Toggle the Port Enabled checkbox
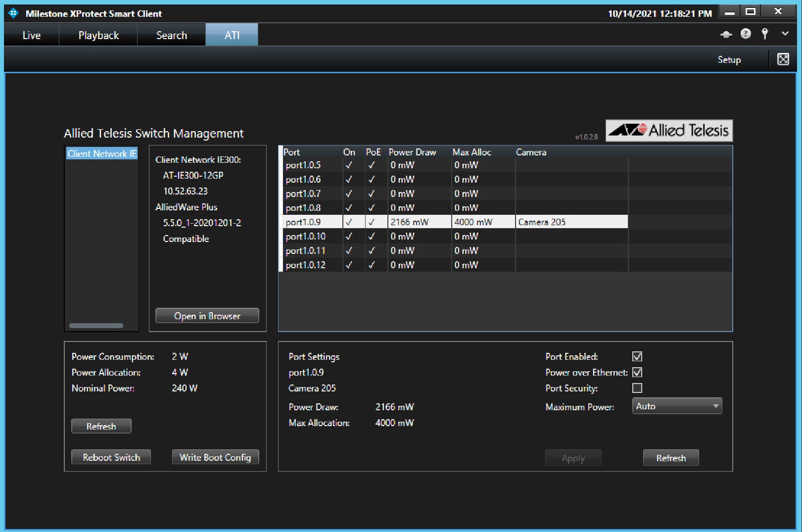Image resolution: width=802 pixels, height=532 pixels. tap(637, 356)
